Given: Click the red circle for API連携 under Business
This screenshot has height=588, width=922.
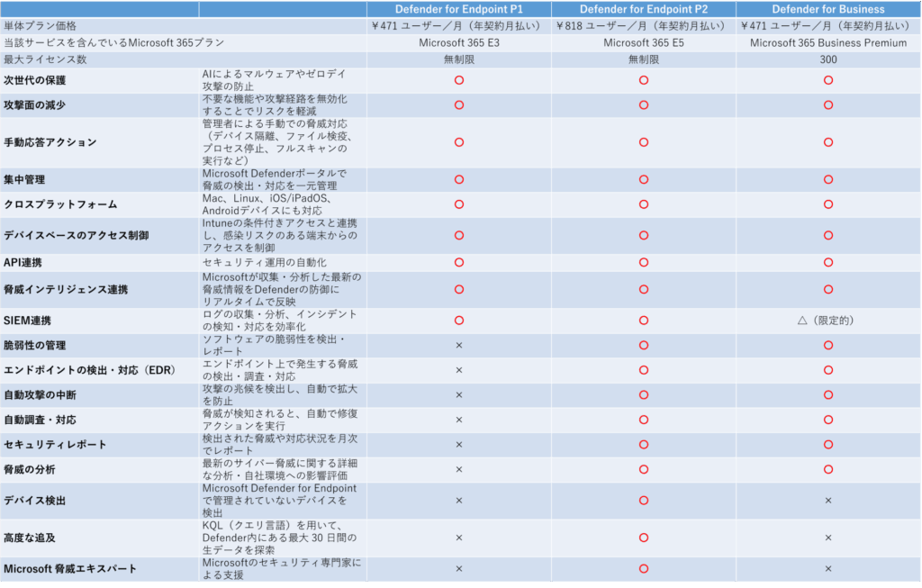Looking at the screenshot, I should [828, 262].
